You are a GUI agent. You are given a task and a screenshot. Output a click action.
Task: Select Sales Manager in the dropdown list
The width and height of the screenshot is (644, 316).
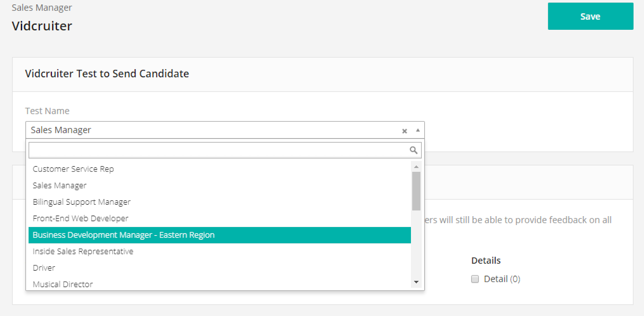click(220, 186)
